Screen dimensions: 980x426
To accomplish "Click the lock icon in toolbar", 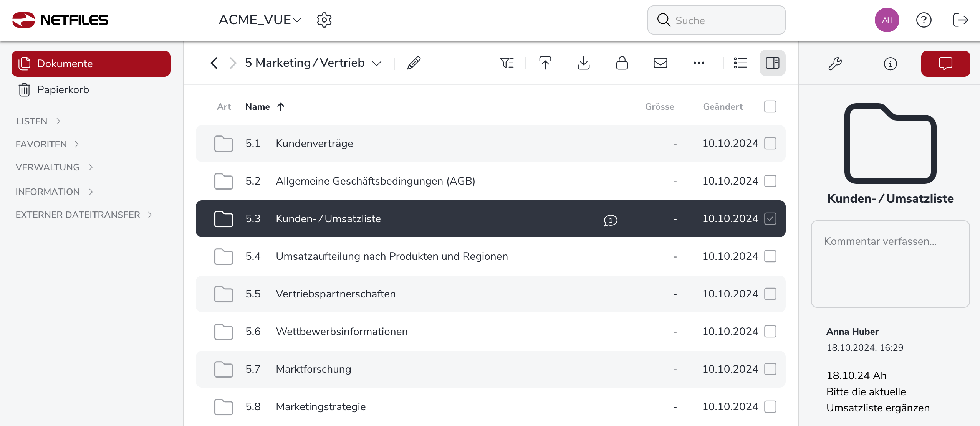I will pos(622,63).
